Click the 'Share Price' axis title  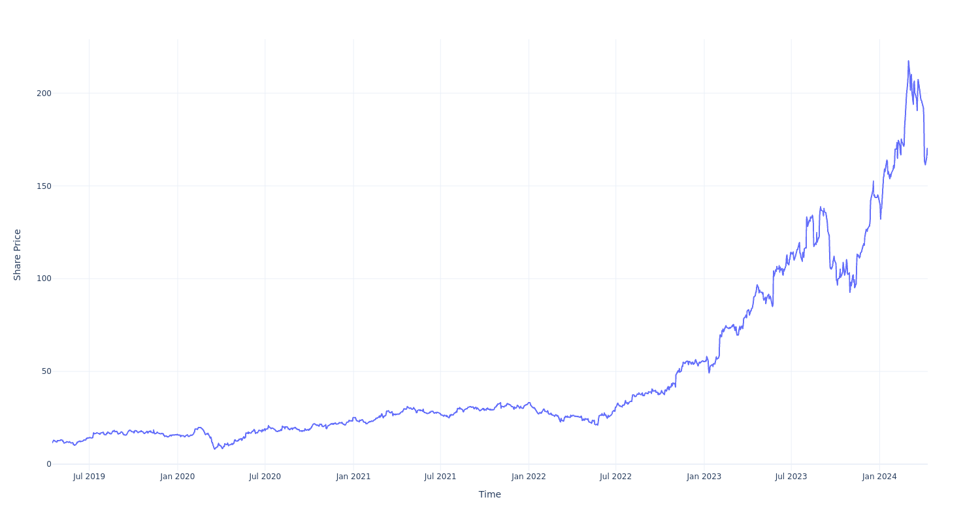tap(18, 255)
